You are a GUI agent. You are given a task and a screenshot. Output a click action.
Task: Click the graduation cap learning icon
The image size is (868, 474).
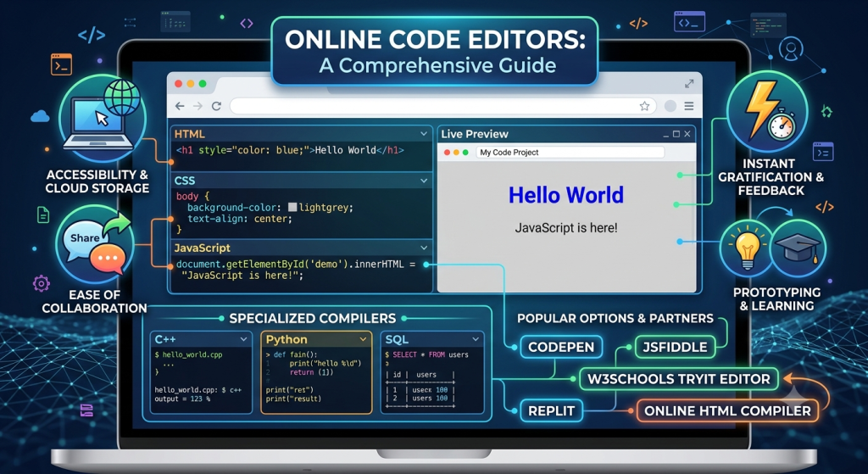[798, 248]
